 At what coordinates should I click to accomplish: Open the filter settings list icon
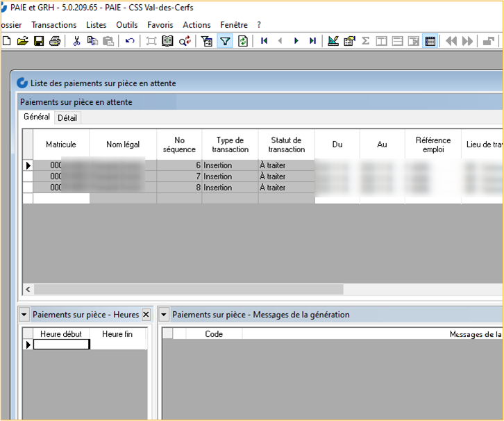(x=207, y=41)
